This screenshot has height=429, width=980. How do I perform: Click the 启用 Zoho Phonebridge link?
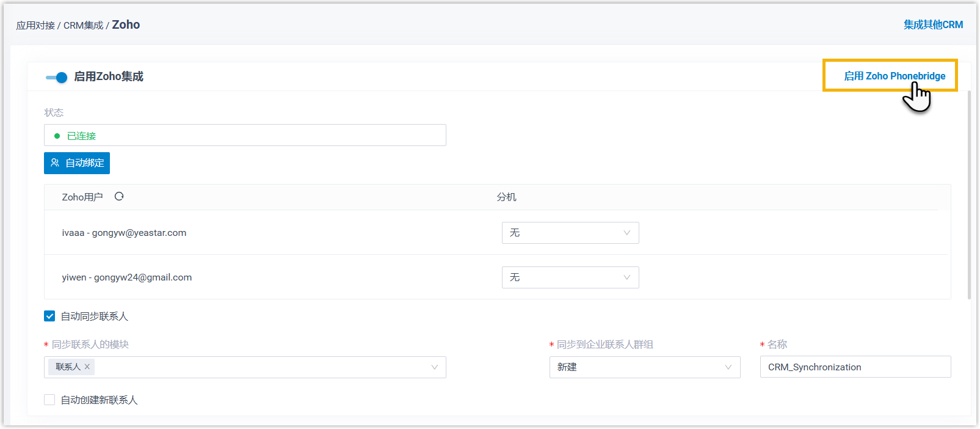pyautogui.click(x=894, y=76)
